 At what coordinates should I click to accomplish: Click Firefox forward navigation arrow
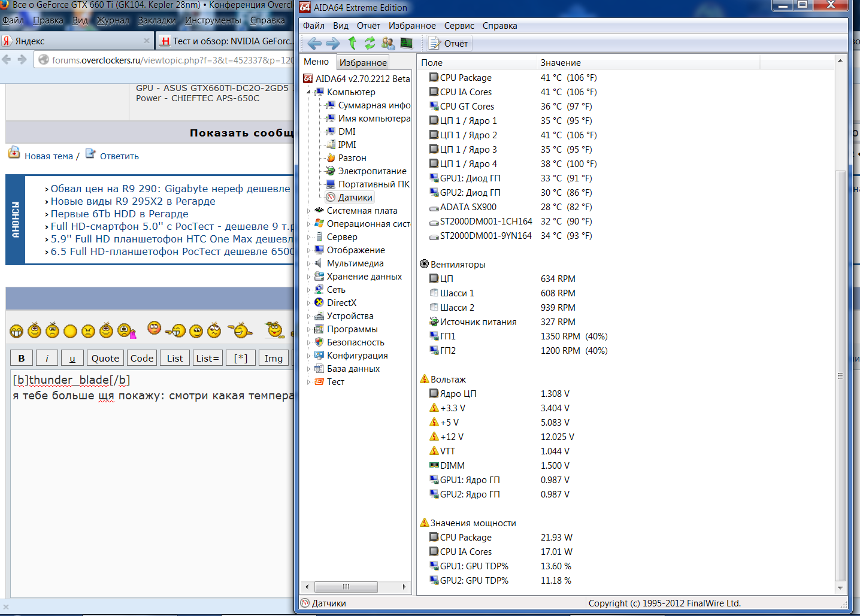coord(22,59)
